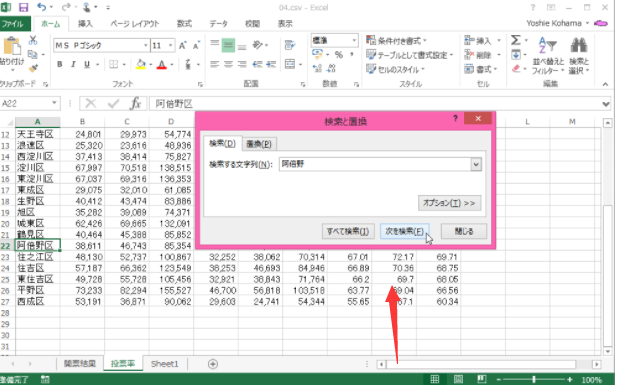Switch to the 表示 ribbon tab

(285, 24)
